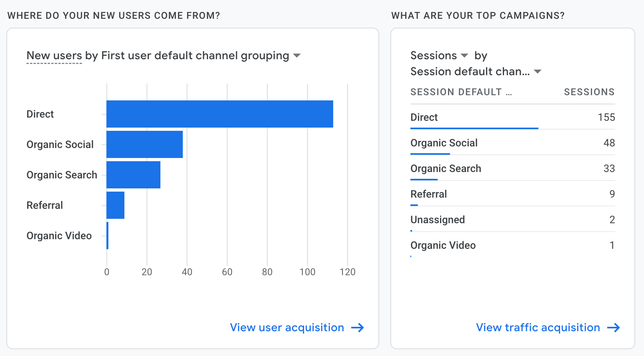Viewport: 644px width, 356px height.
Task: Click the SESSIONS column header
Action: [x=589, y=92]
